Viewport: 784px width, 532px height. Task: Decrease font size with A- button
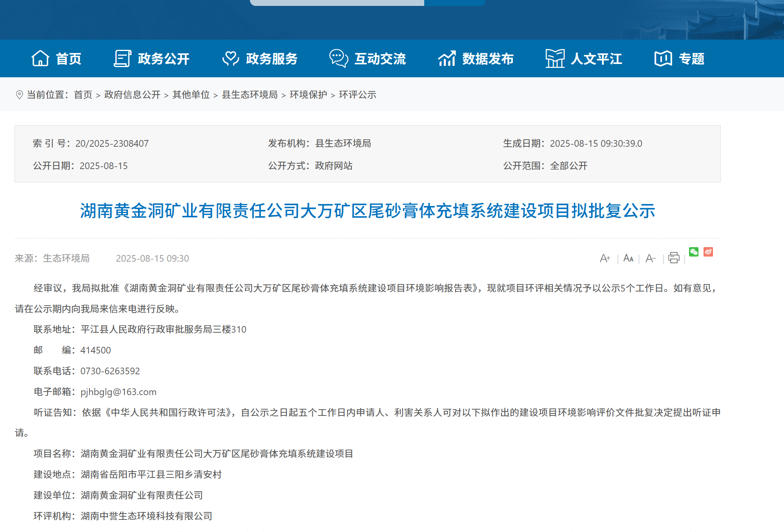(650, 258)
